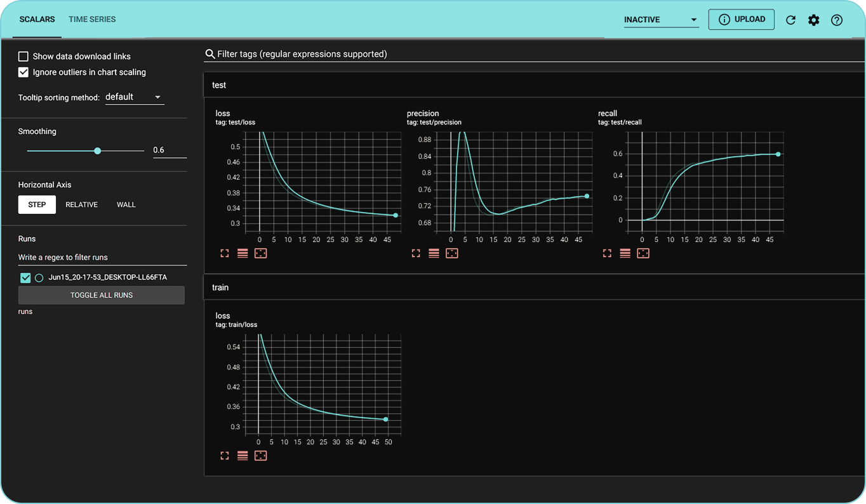Expand the test recall chart to full size
The width and height of the screenshot is (866, 504).
pos(607,253)
